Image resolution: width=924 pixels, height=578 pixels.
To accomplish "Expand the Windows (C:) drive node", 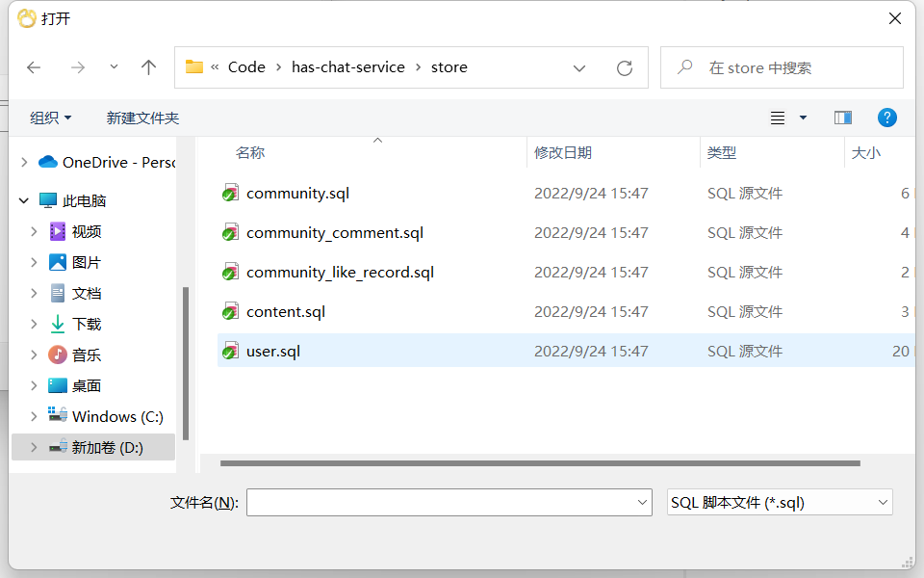I will coord(35,416).
